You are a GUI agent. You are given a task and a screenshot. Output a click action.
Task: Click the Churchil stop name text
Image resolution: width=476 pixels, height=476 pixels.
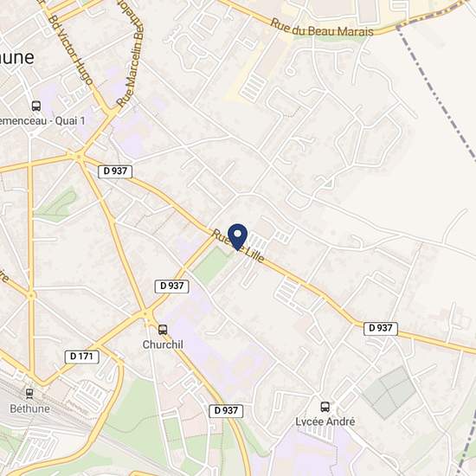[163, 344]
